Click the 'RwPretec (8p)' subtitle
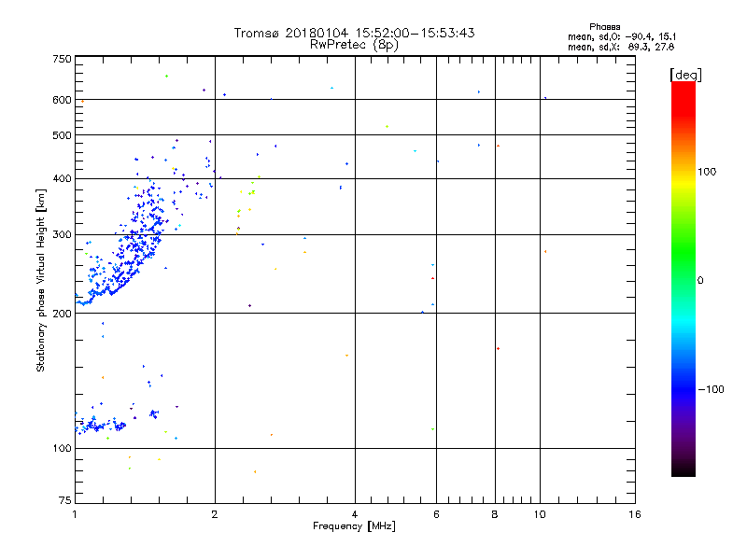 354,45
